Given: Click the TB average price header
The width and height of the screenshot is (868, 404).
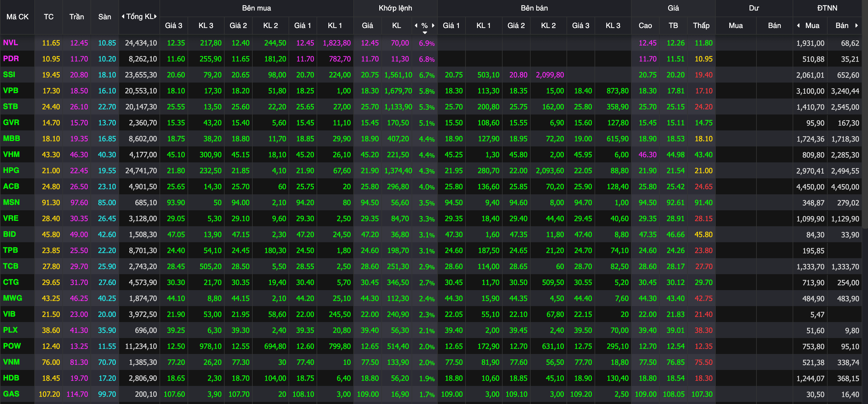Looking at the screenshot, I should 673,26.
